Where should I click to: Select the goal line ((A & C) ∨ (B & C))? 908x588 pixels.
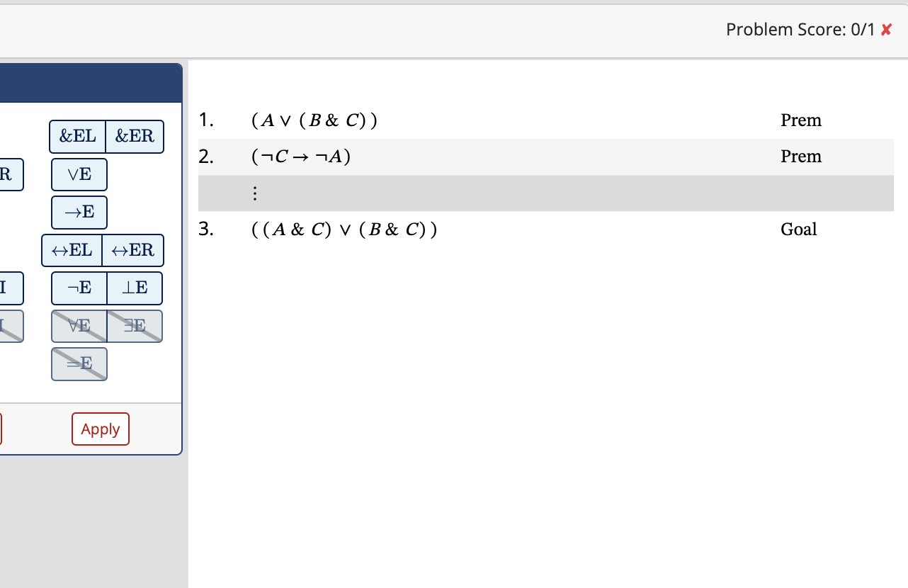343,229
